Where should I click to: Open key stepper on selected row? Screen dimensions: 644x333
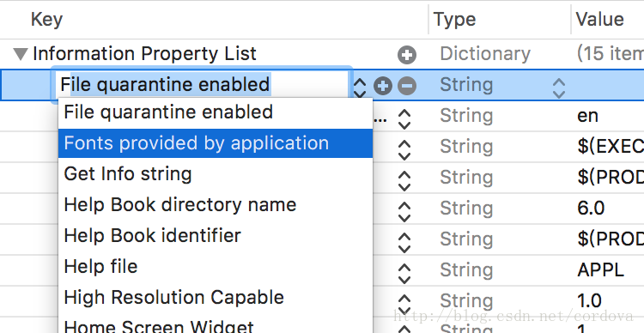[x=360, y=87]
